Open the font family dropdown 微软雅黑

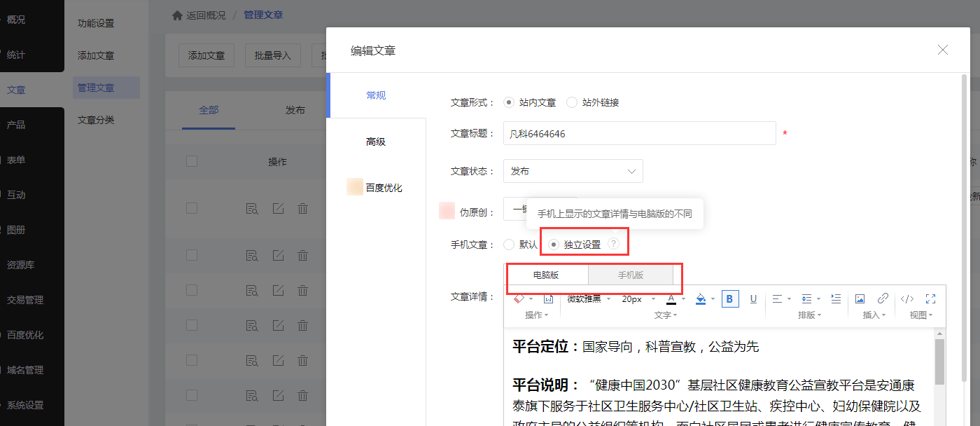(x=589, y=299)
